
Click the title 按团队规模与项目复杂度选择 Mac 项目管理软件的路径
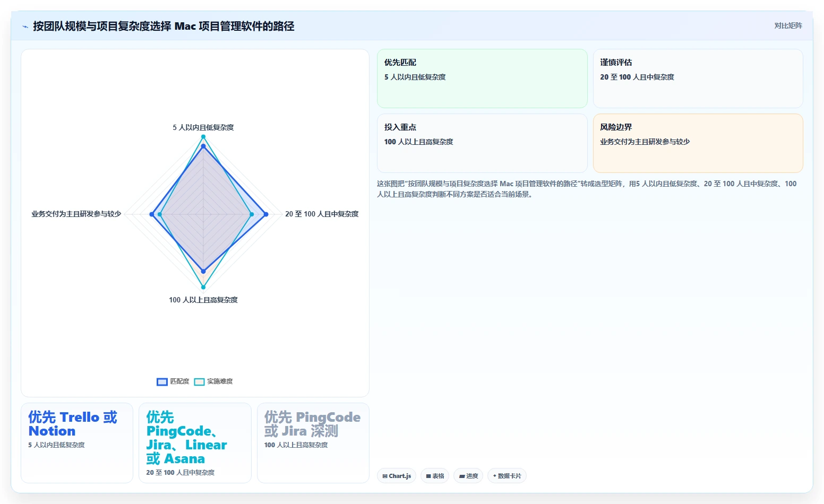tap(164, 26)
